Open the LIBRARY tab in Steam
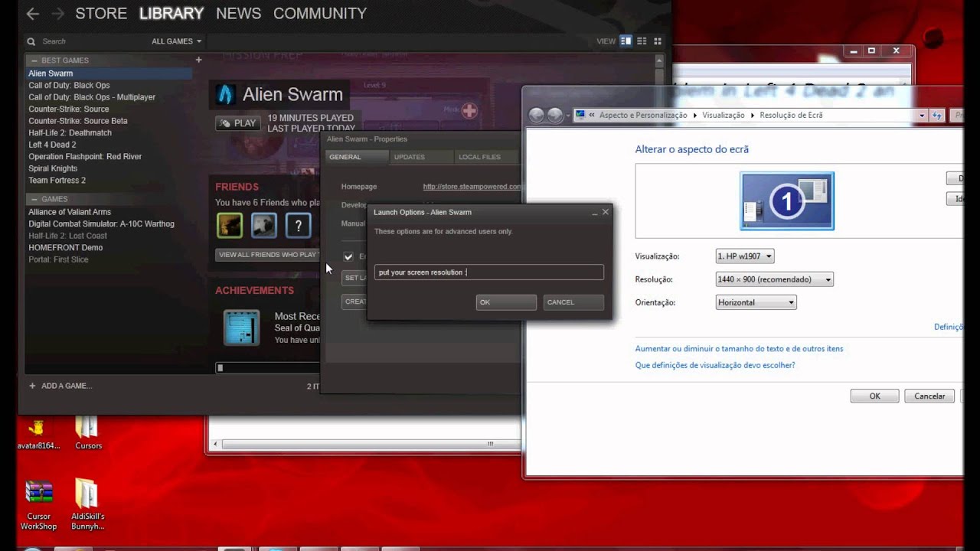 coord(171,14)
